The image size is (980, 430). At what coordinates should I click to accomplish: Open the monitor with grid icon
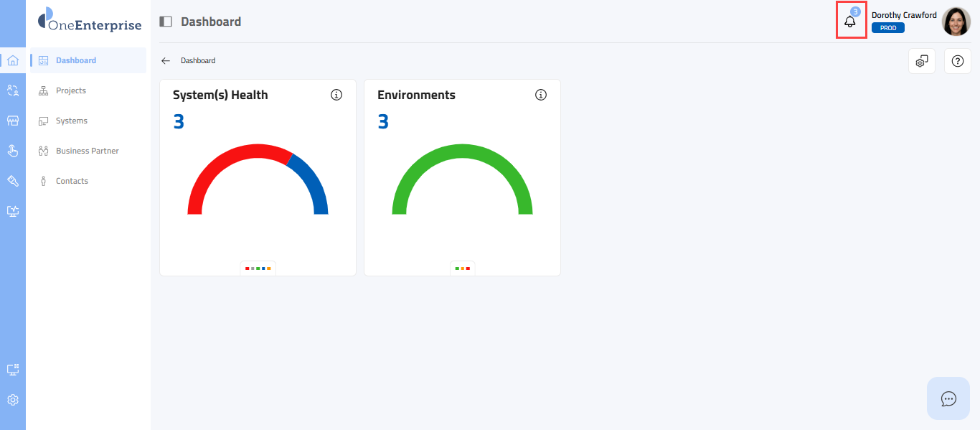pyautogui.click(x=13, y=370)
